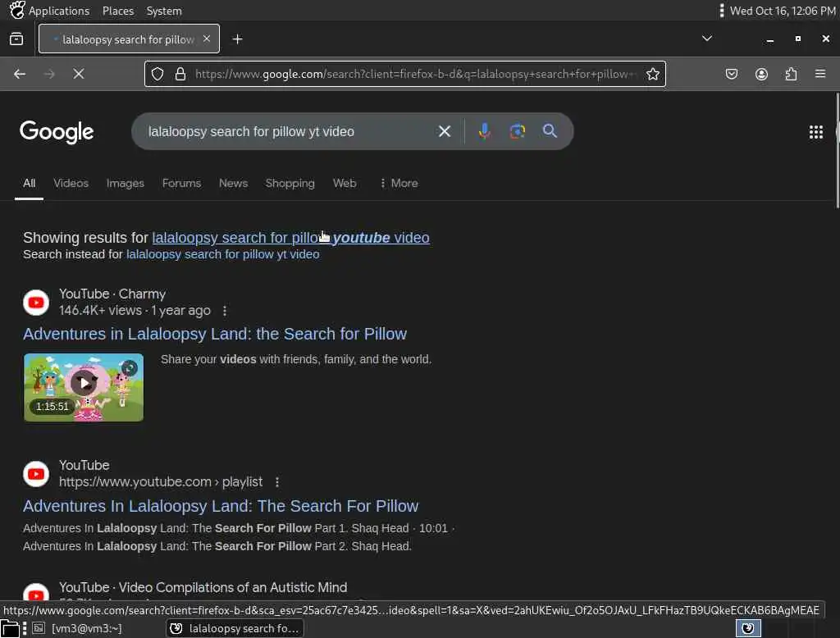Click the lalaloopsy Firefox taskbar entry
Viewport: 840px width, 638px height.
[235, 628]
